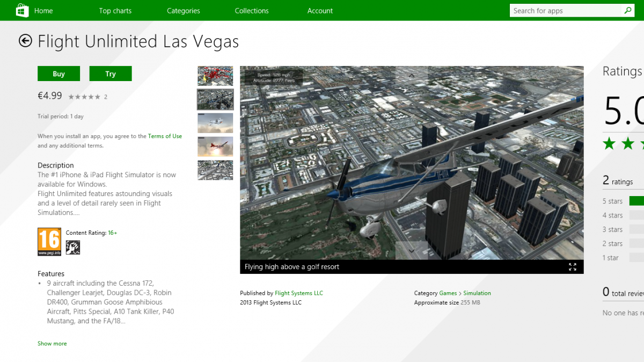
Task: Click the main Cessna screenshot image
Action: point(412,163)
